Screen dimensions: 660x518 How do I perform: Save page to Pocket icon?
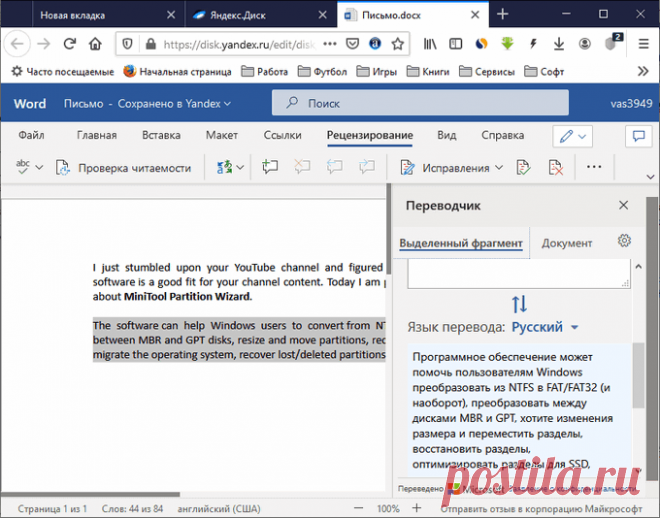click(352, 44)
